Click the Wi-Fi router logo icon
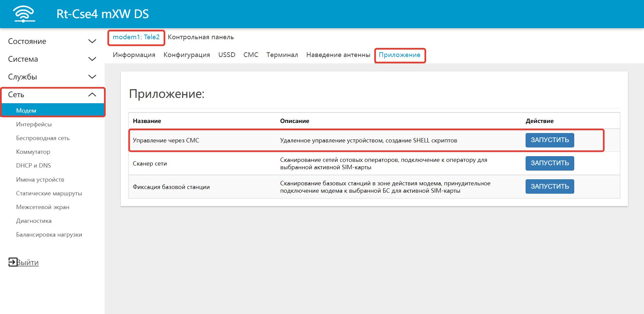644x314 pixels. (x=24, y=14)
